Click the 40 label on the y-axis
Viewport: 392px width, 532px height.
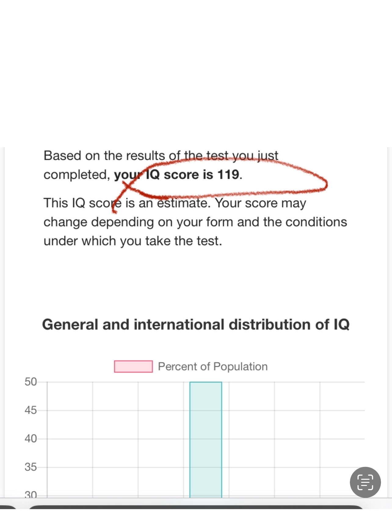[31, 439]
